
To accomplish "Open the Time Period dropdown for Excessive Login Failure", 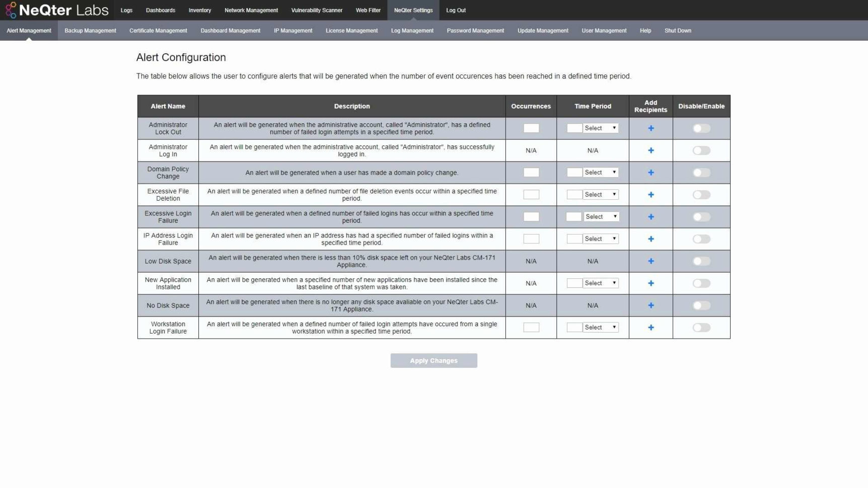I will (601, 216).
